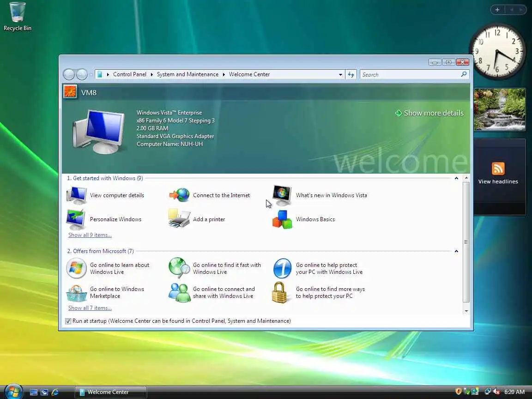Viewport: 532px width, 399px height.
Task: Click the View computer details monitor icon
Action: [x=76, y=195]
